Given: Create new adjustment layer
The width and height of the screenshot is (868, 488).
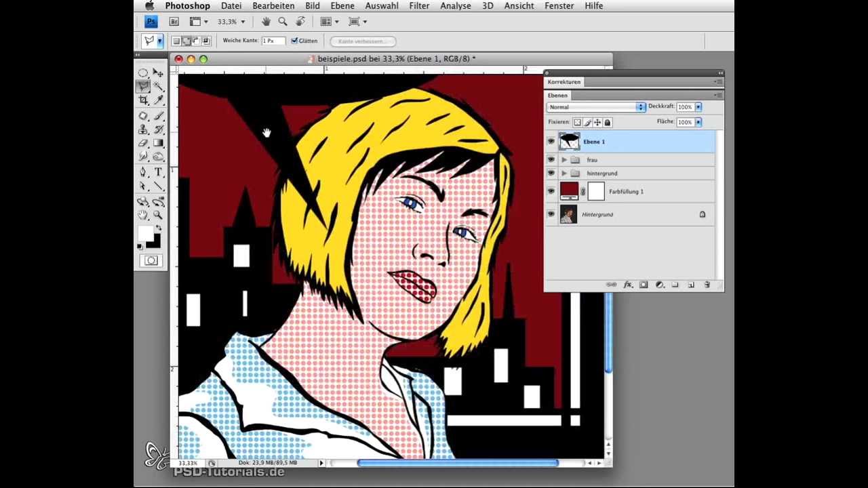Looking at the screenshot, I should 659,285.
